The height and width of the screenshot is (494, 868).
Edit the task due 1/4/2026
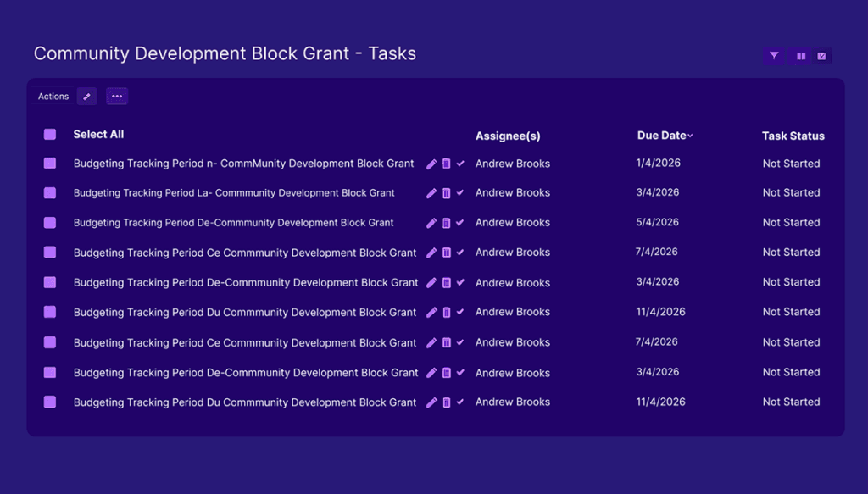tap(431, 164)
